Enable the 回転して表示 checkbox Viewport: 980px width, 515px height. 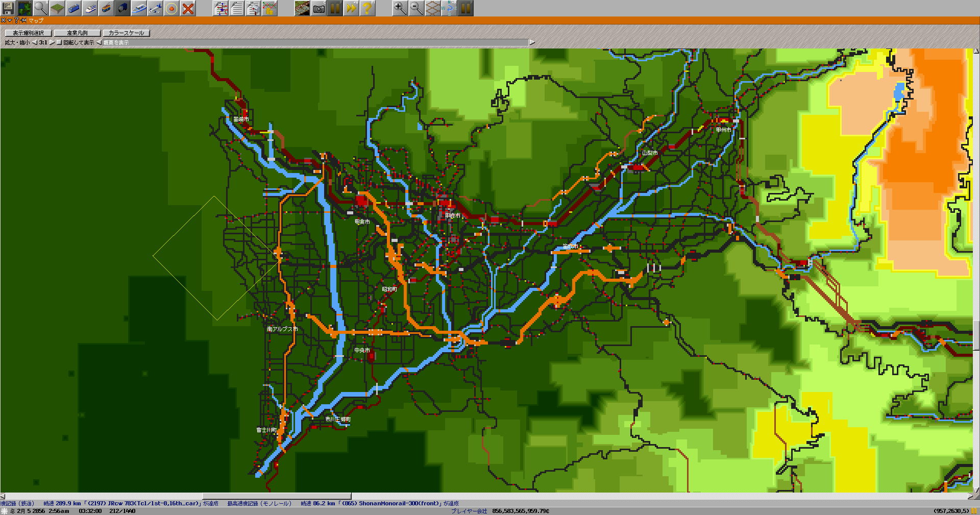click(x=59, y=42)
